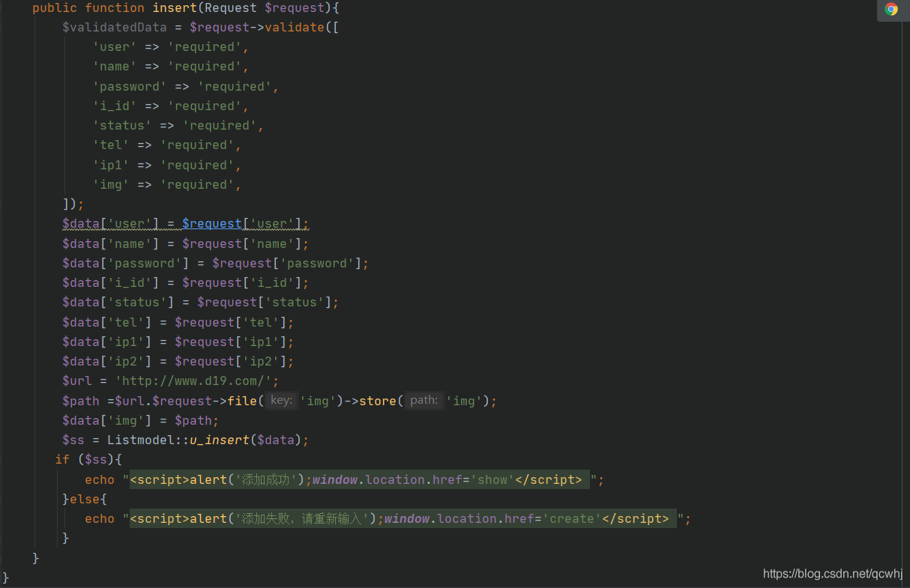Click the 'key:' parameter hint

point(281,401)
